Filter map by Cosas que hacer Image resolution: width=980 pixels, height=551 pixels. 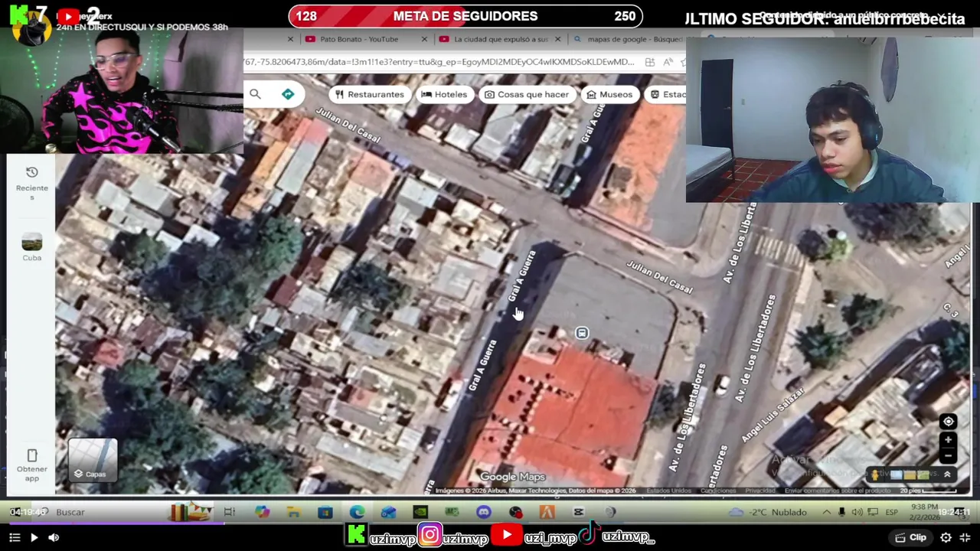click(x=527, y=94)
